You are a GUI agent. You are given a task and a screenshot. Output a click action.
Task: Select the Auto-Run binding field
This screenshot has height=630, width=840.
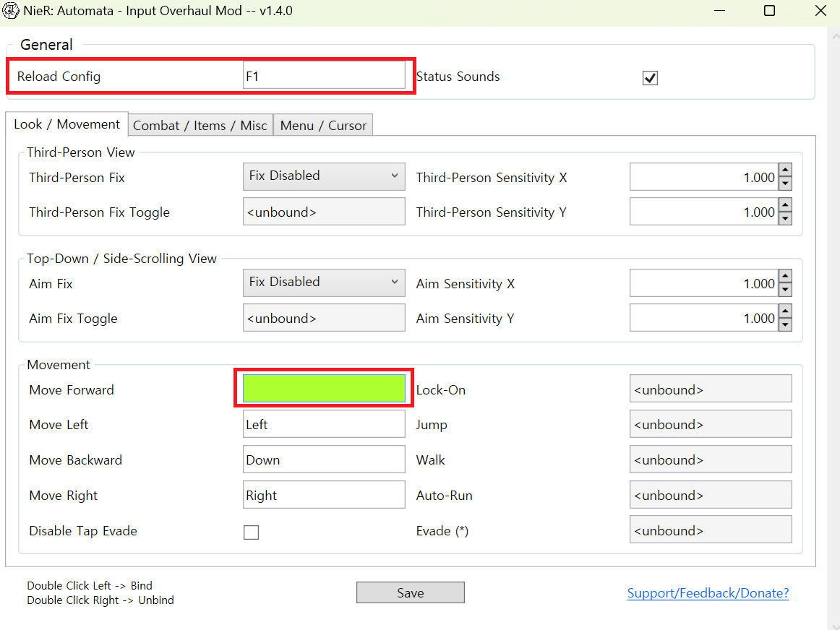711,495
